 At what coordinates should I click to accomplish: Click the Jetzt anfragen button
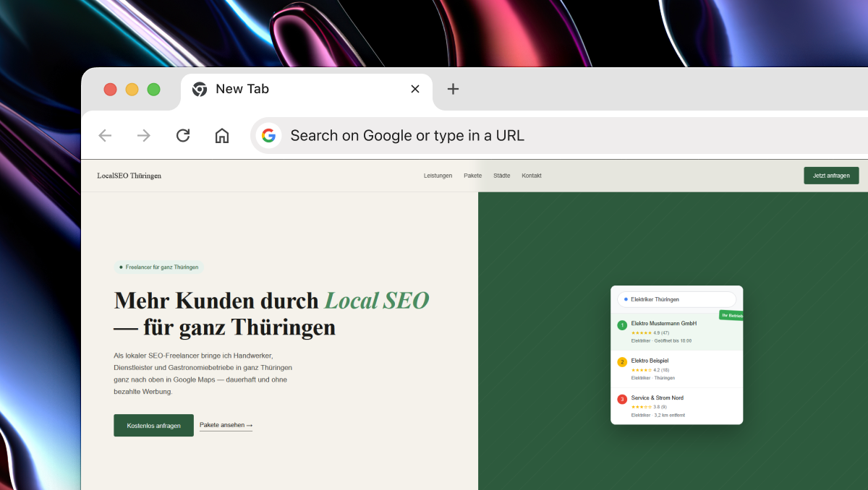(831, 176)
